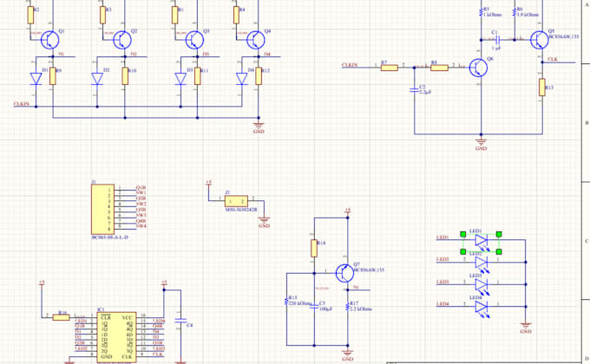Click the CLKIN net label below D1

pos(22,104)
